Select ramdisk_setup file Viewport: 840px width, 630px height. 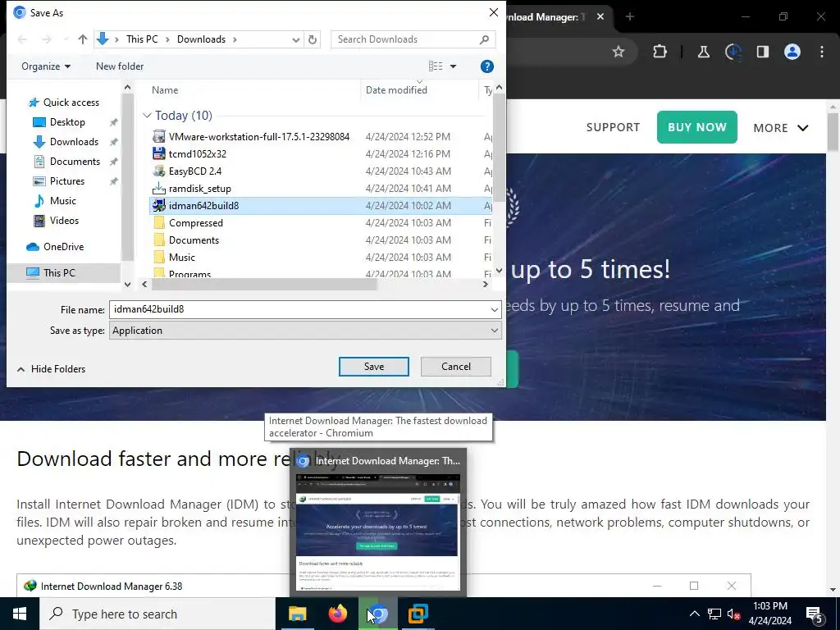point(199,189)
